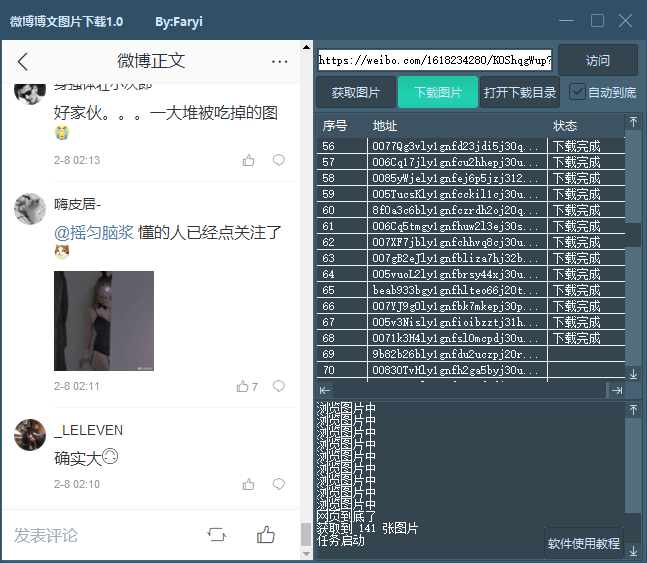This screenshot has width=647, height=563.
Task: Click username 嗨皮居-
Action: [x=78, y=204]
